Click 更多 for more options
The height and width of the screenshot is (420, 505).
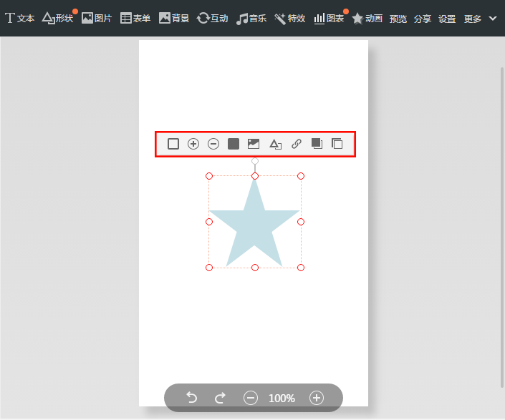click(473, 19)
